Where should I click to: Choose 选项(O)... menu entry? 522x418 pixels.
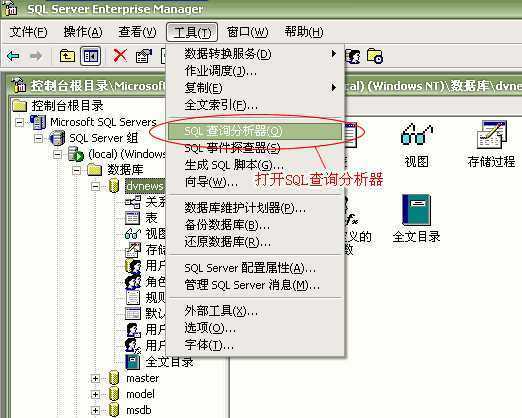click(256, 328)
